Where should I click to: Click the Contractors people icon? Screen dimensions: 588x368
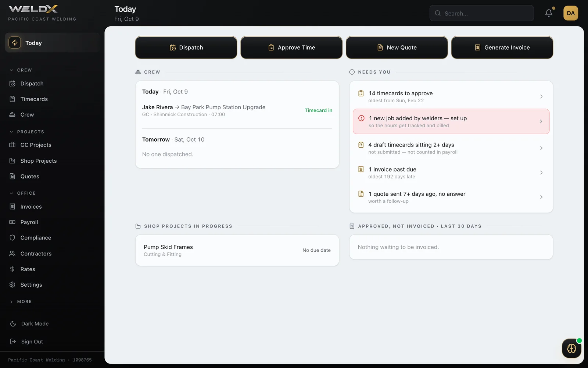(x=12, y=254)
